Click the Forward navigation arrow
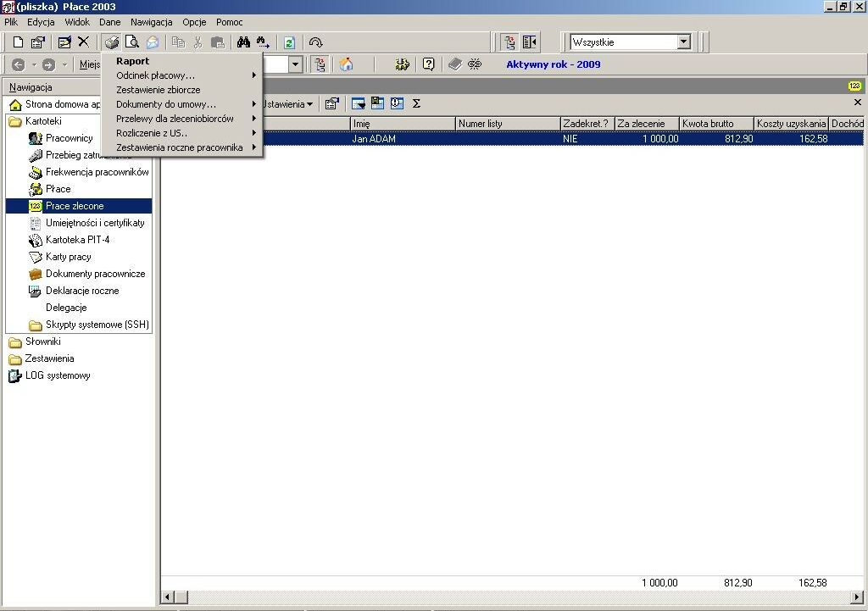Image resolution: width=868 pixels, height=611 pixels. [x=48, y=64]
